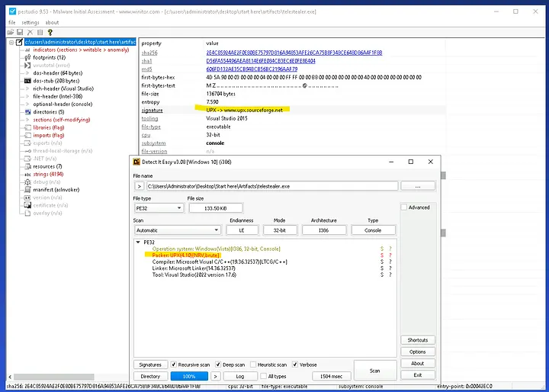Click the md5 hash link value

(x=252, y=69)
